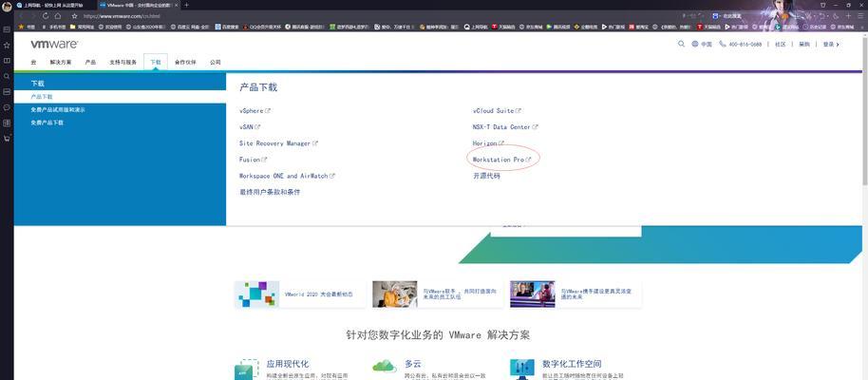The height and width of the screenshot is (380, 868).
Task: Click the 数字化工作空间 icon
Action: tap(521, 370)
